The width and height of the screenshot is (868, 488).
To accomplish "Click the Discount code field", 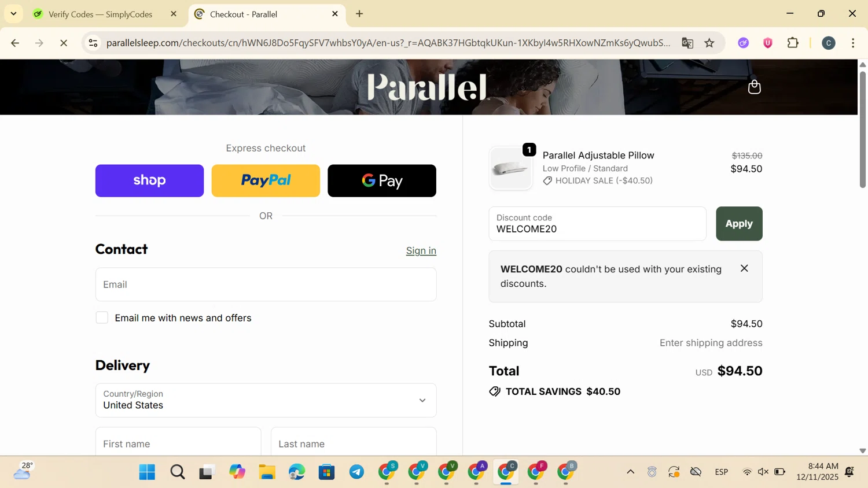I will pyautogui.click(x=597, y=224).
